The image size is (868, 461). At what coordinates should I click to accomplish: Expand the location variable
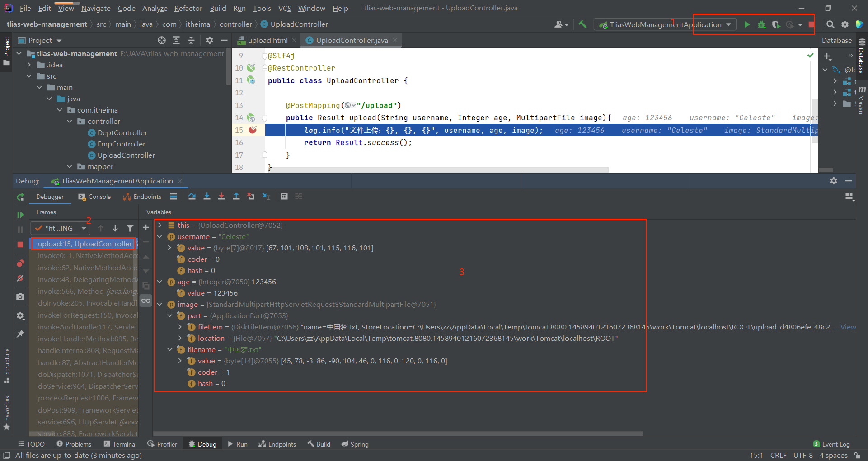point(180,338)
